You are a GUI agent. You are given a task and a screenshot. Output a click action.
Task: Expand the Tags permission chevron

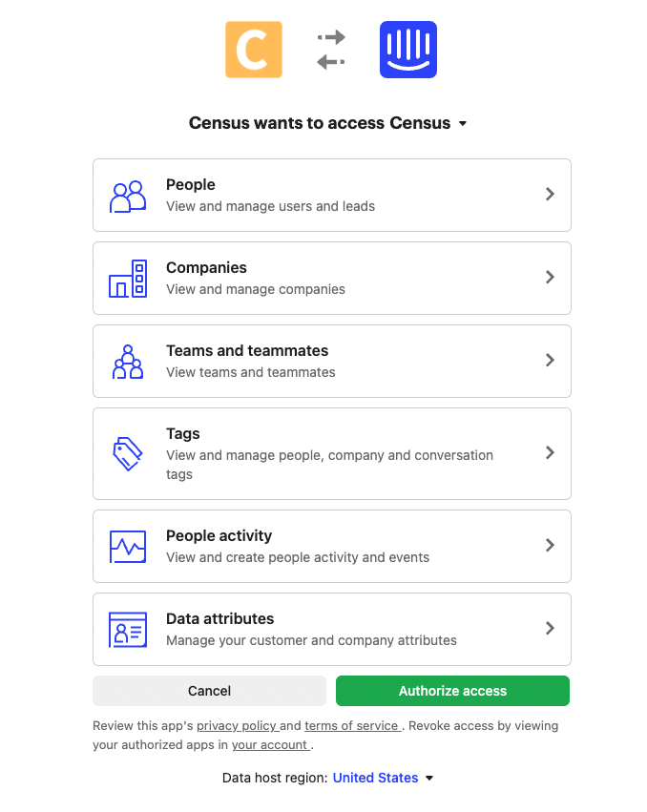[550, 453]
